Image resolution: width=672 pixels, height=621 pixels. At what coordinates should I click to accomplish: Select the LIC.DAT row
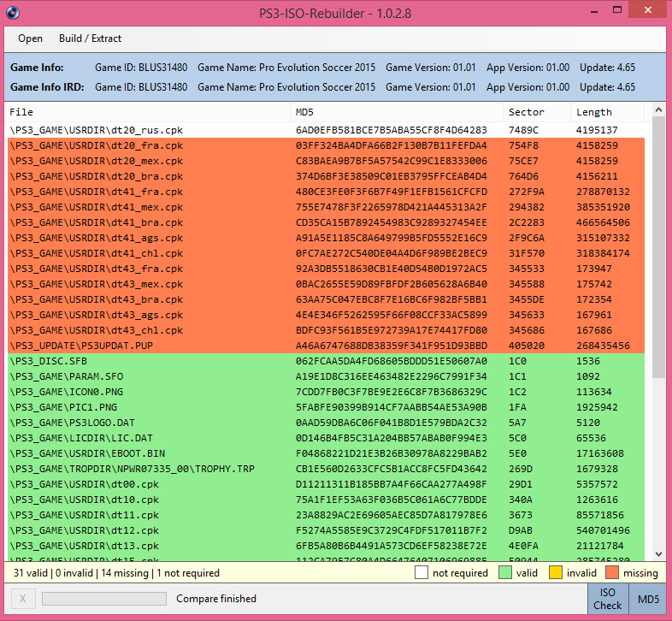(x=326, y=438)
